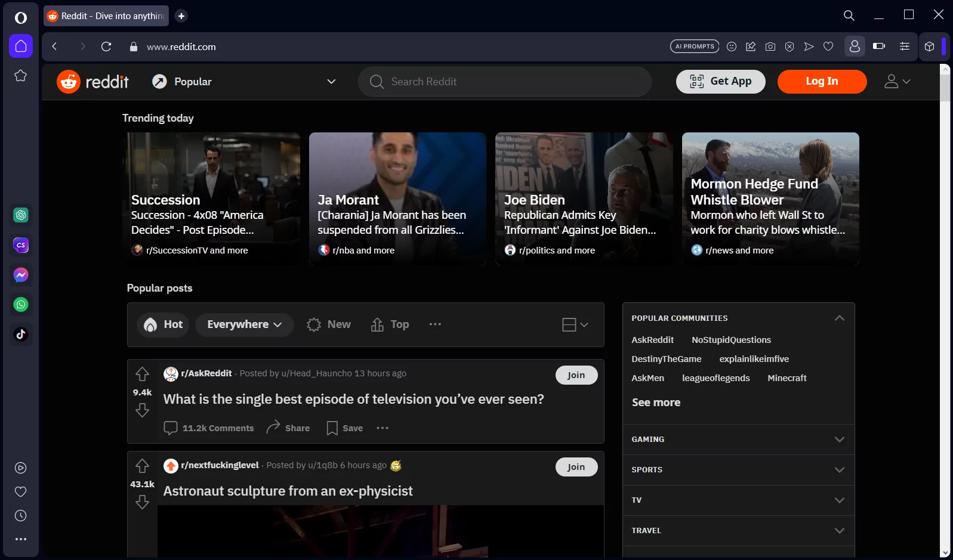Launch ChatGPT from the Opera sidebar
The image size is (953, 560).
[21, 215]
